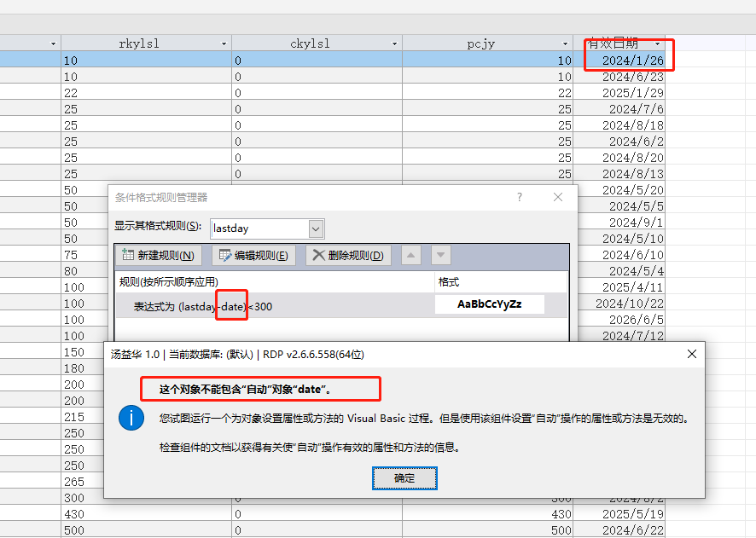Screen dimensions: 756x538
Task: Select the date cell 2024/5/20
Action: point(621,190)
